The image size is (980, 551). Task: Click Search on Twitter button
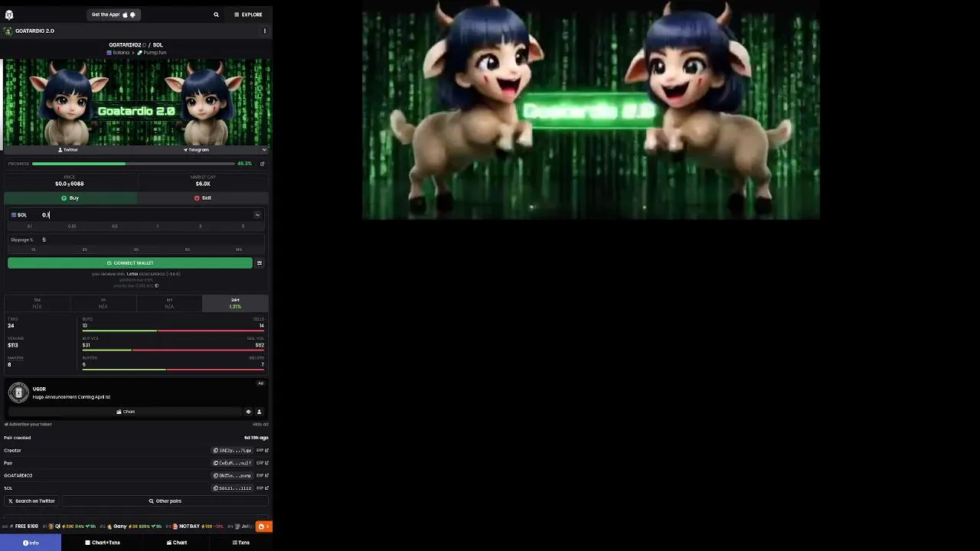(31, 501)
